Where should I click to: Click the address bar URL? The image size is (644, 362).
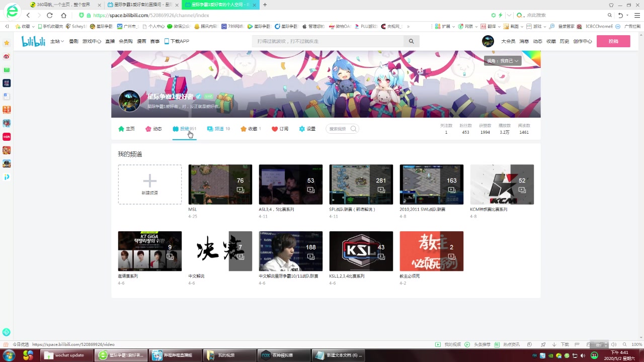pos(151,15)
